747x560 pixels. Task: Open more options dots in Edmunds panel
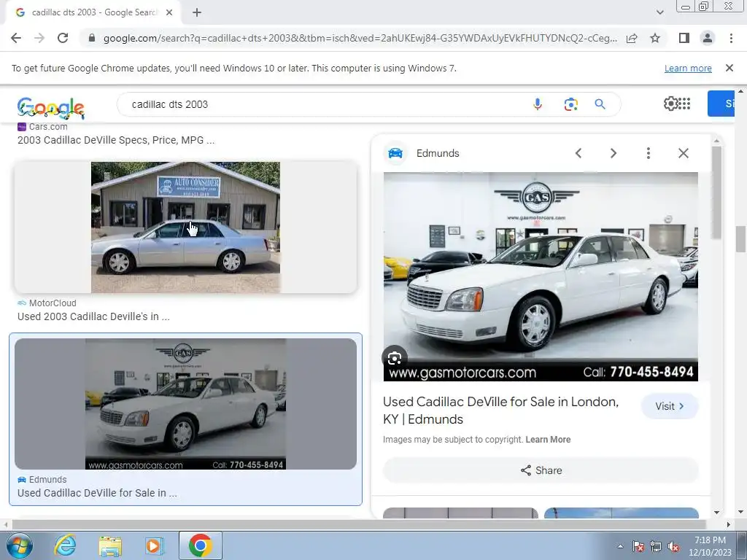point(648,153)
